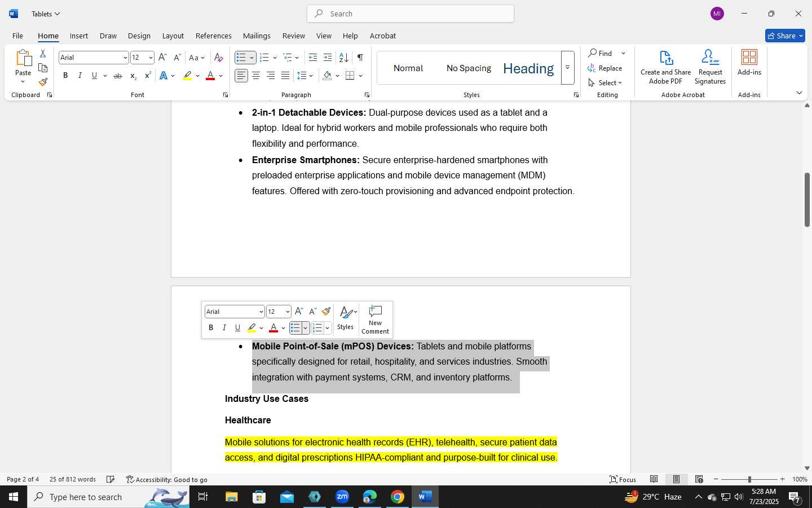Apply subscript formatting

point(133,76)
